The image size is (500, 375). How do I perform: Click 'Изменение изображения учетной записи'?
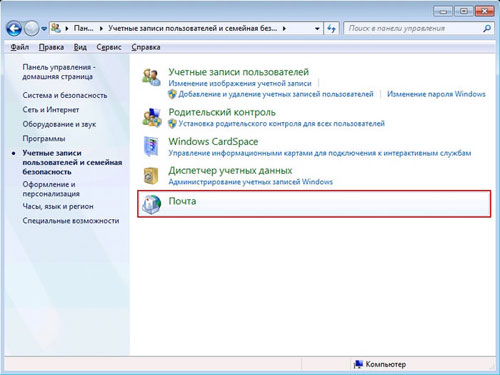click(x=240, y=83)
